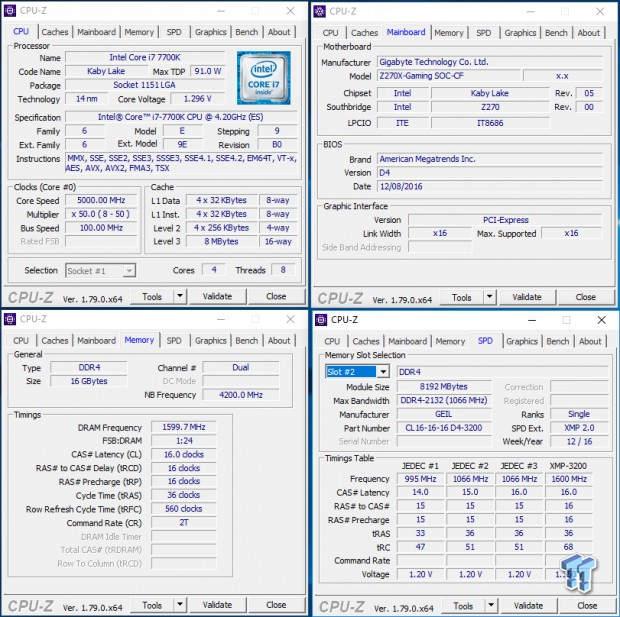Click Close button in the CPU window
Image resolution: width=620 pixels, height=617 pixels.
[x=276, y=296]
